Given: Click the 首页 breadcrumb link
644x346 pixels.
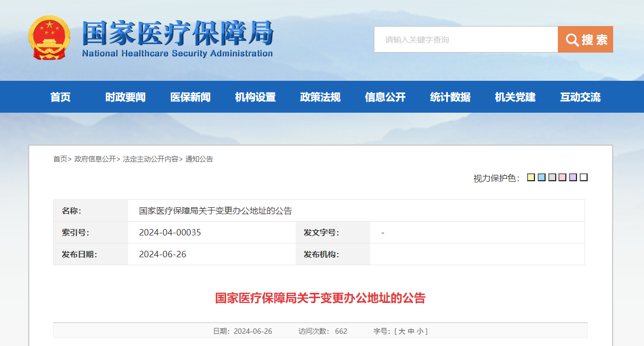Looking at the screenshot, I should tap(60, 159).
